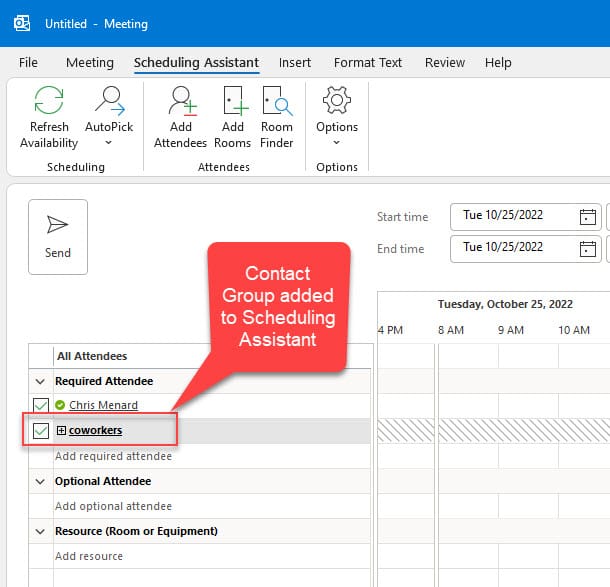The width and height of the screenshot is (610, 587).
Task: Click the Chris Menard attendee name
Action: (x=103, y=405)
